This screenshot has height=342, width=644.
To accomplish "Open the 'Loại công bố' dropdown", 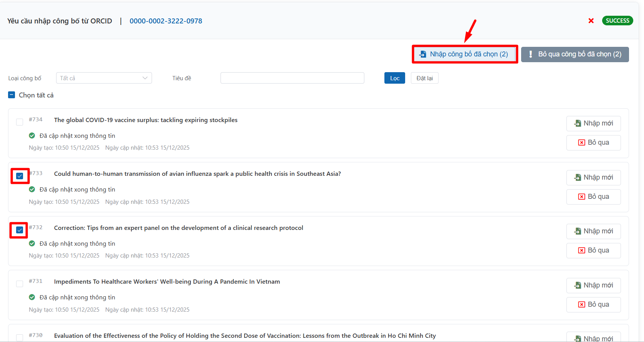I will click(104, 78).
